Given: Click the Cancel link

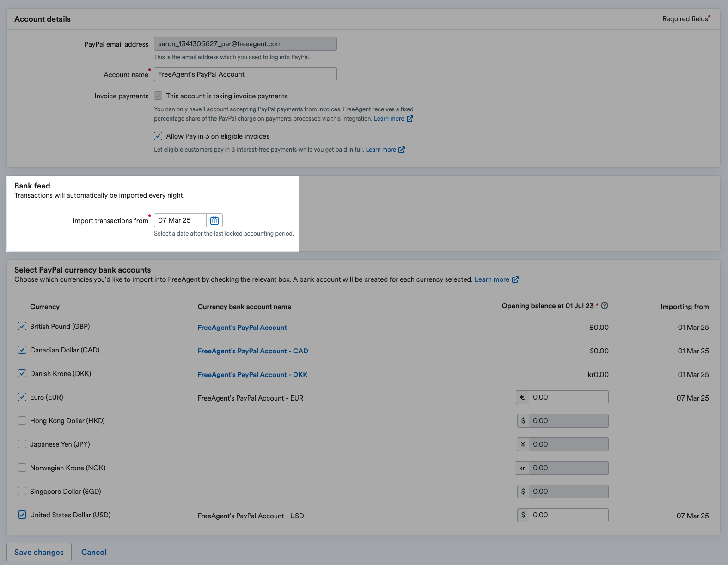Looking at the screenshot, I should 94,552.
